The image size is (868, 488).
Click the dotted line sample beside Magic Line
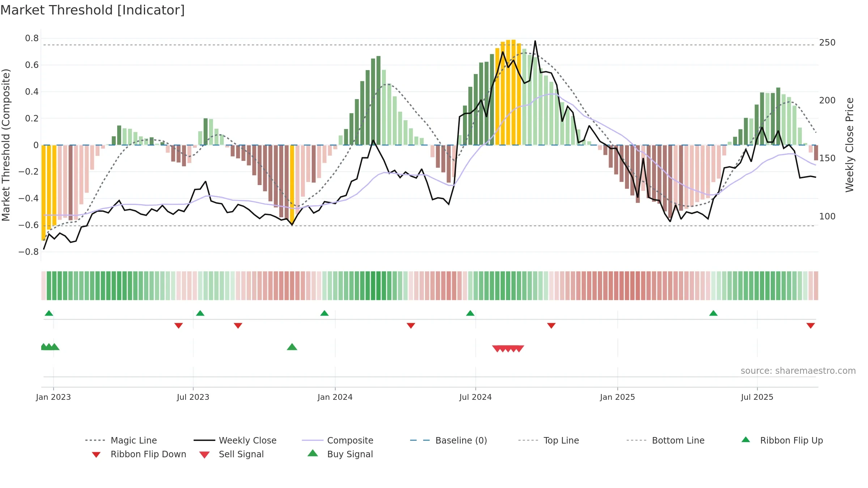click(95, 440)
